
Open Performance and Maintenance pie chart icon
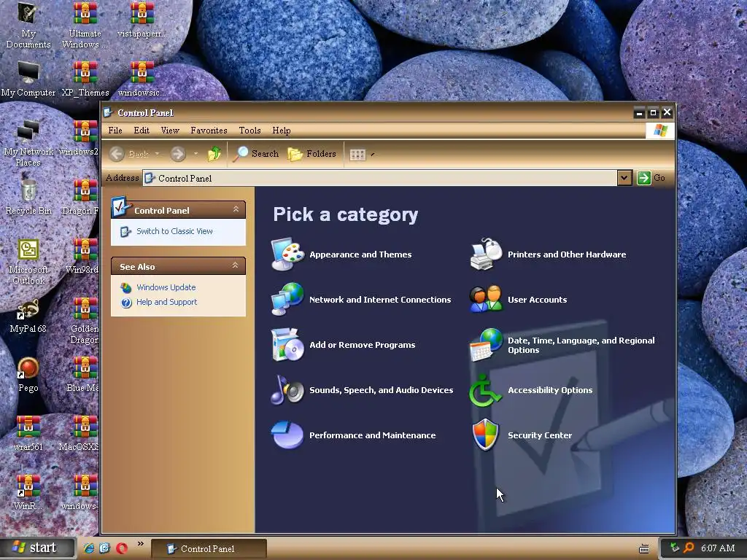287,435
